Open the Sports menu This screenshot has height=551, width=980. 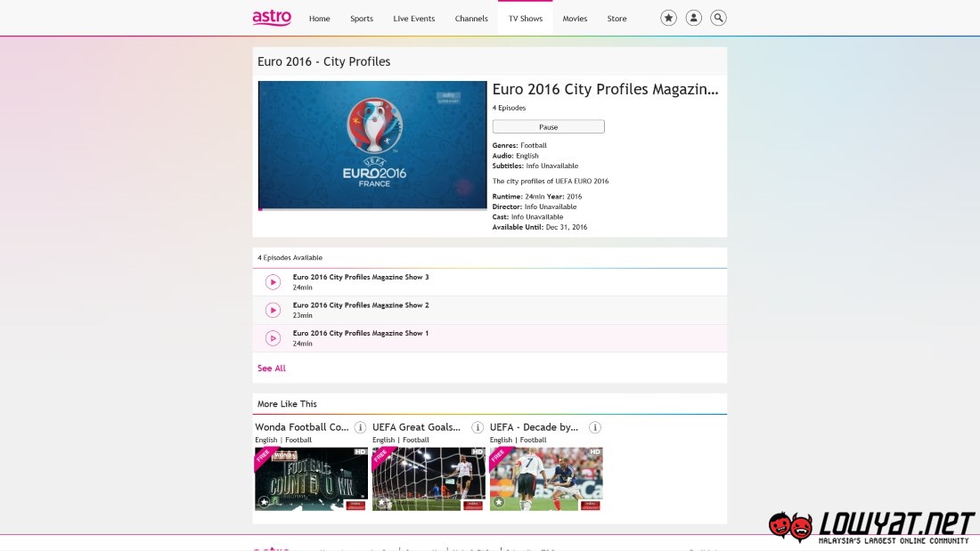tap(361, 19)
